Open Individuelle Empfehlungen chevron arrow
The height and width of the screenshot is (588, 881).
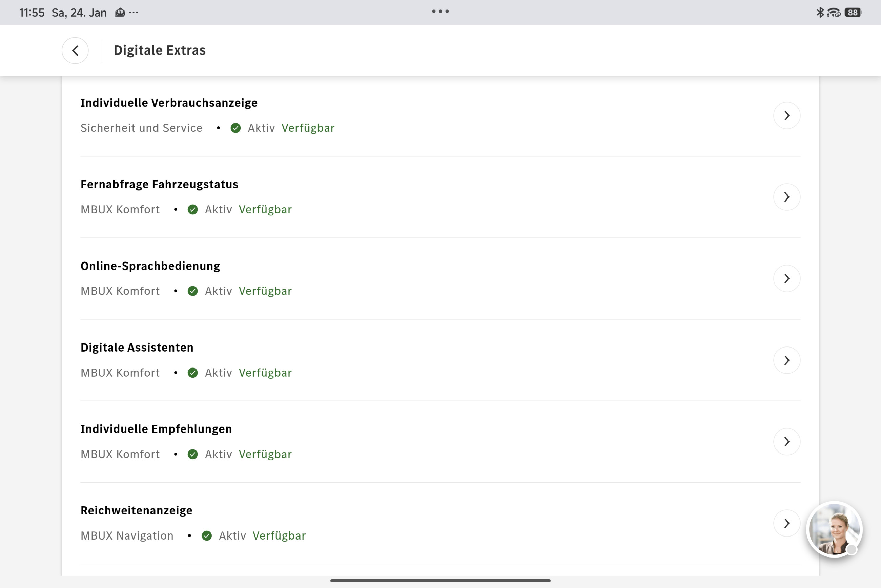[x=786, y=442]
